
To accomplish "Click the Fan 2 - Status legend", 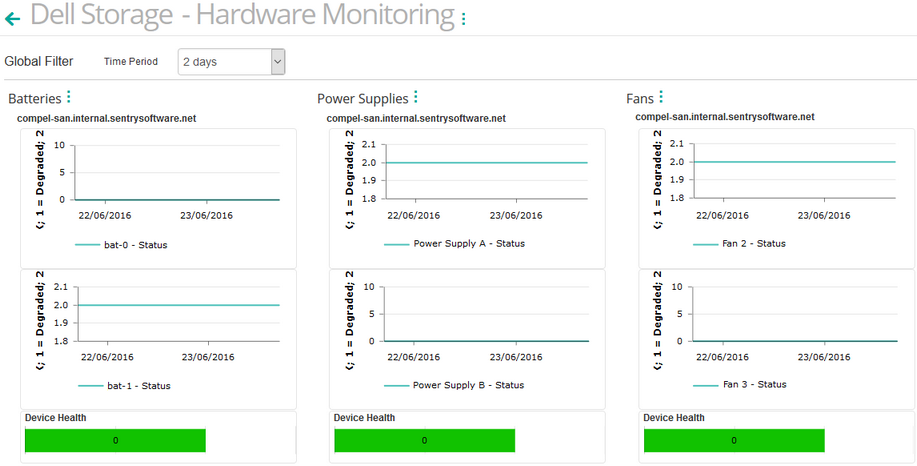I will 739,244.
